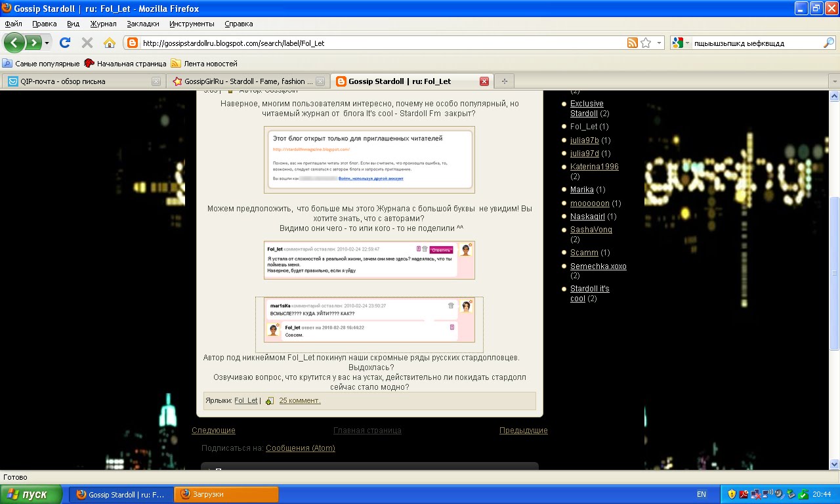
Task: Click the EN language indicator in taskbar
Action: (702, 494)
